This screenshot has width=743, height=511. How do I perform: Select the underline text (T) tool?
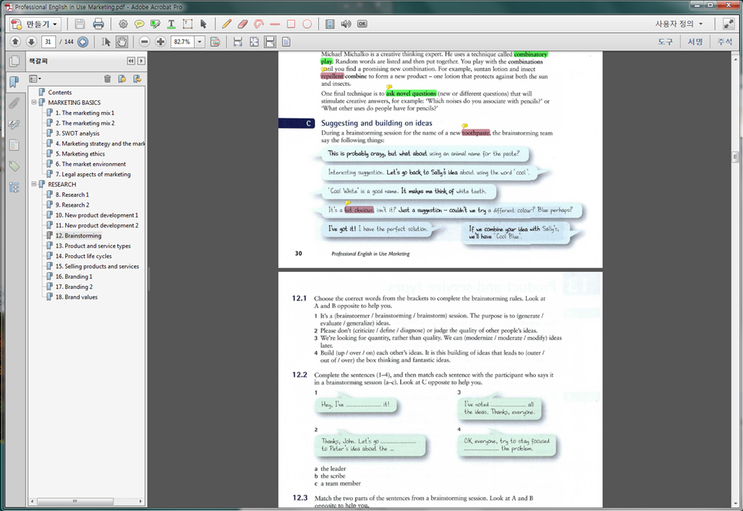171,24
